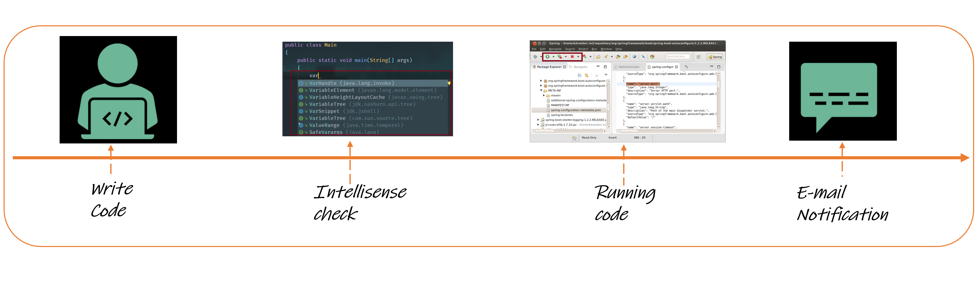This screenshot has width=980, height=281.
Task: Toggle Link with Editor in Package Explorer
Action: coord(587,75)
